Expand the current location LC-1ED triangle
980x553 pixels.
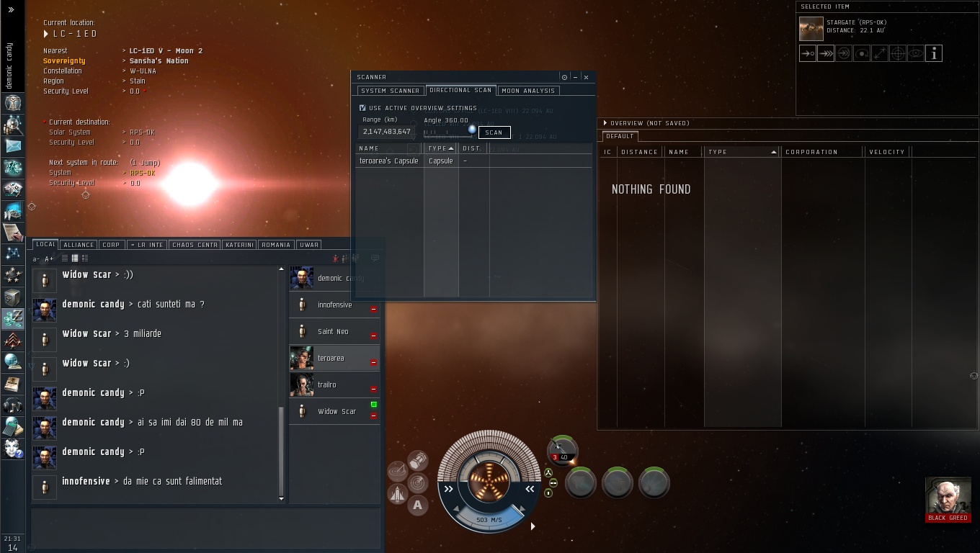tap(46, 34)
